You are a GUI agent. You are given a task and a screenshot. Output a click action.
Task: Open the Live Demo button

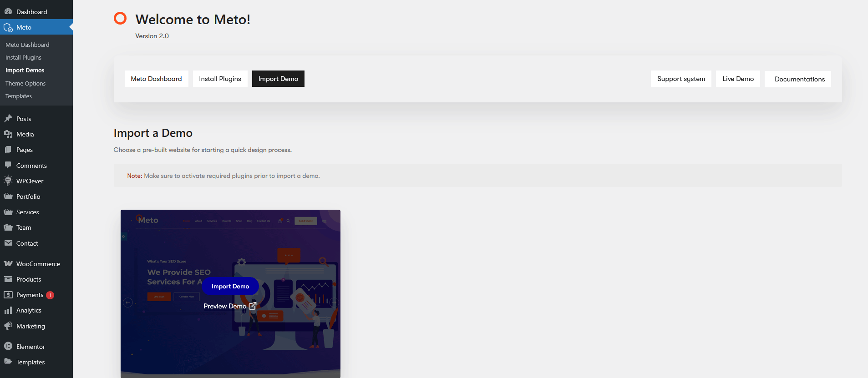coord(738,79)
